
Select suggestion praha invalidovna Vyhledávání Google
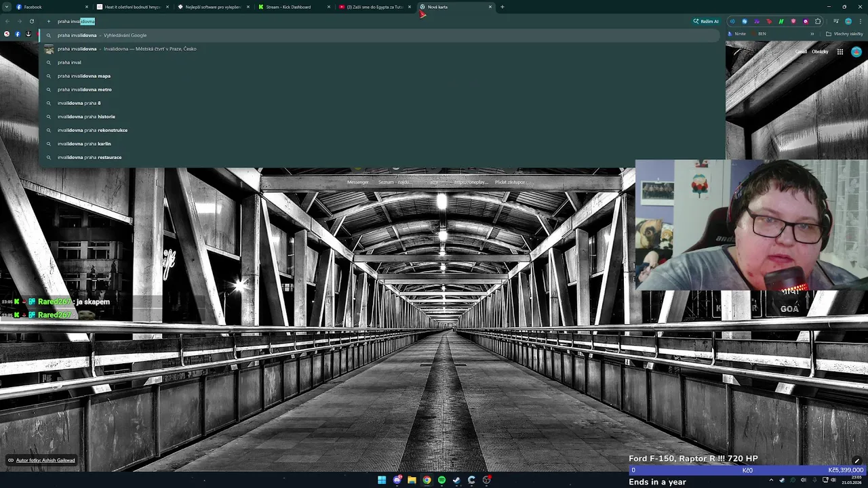380,35
